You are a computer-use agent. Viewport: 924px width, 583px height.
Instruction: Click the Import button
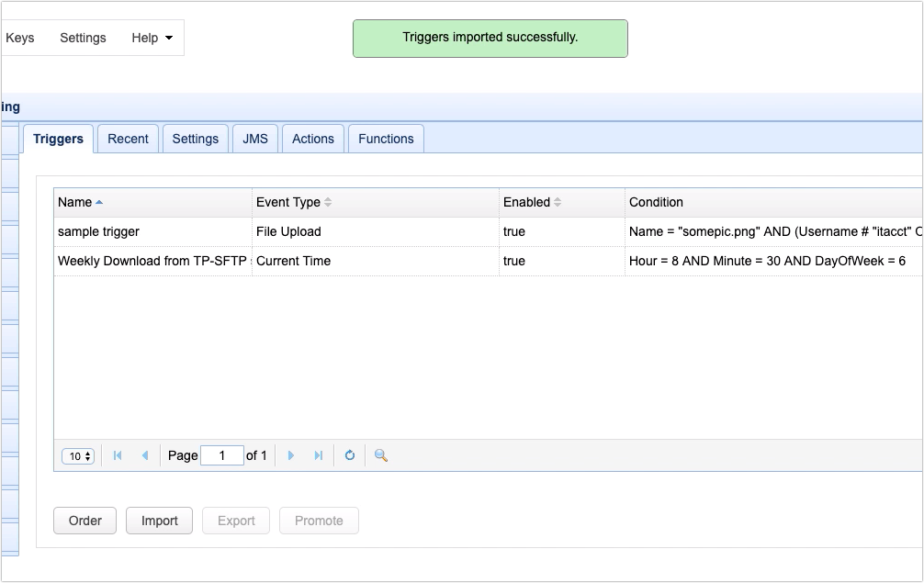point(159,521)
